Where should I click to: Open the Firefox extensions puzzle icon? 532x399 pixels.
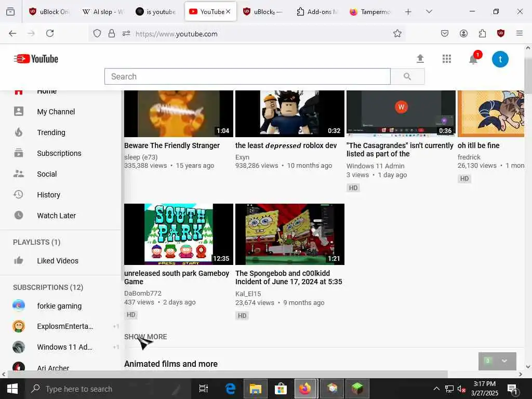pyautogui.click(x=482, y=33)
